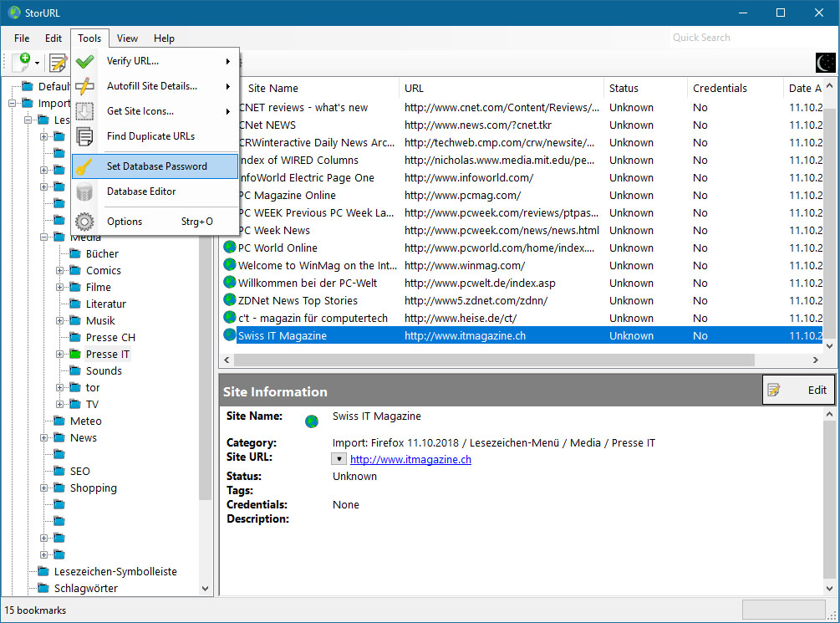Select the Musik folder icon
The width and height of the screenshot is (840, 623).
[75, 320]
